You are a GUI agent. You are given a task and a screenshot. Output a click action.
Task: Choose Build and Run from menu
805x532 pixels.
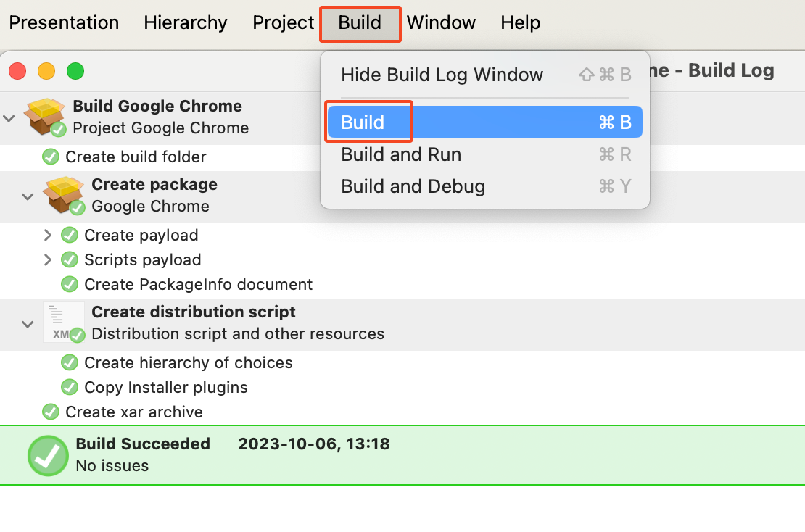tap(401, 154)
